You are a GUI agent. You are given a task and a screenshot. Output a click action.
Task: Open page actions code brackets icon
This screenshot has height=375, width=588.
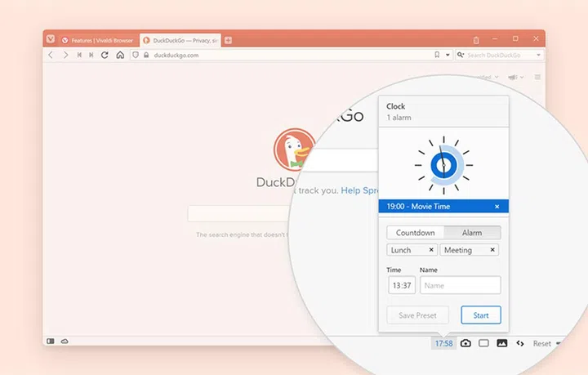519,343
